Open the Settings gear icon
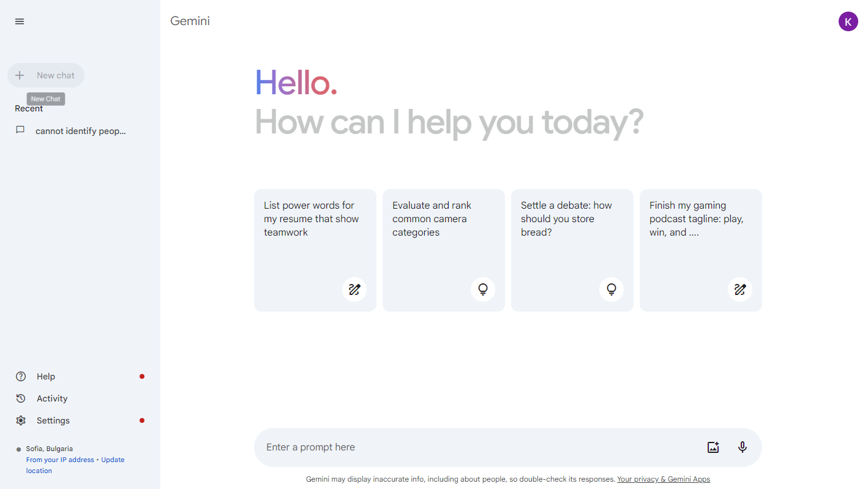The image size is (868, 489). 21,420
